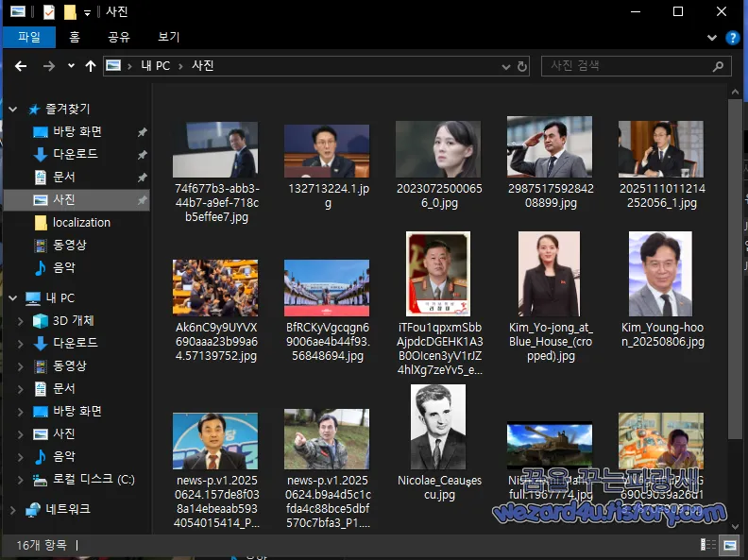Viewport: 748px width, 560px height.
Task: Open 음악 in quick access
Action: tap(63, 267)
